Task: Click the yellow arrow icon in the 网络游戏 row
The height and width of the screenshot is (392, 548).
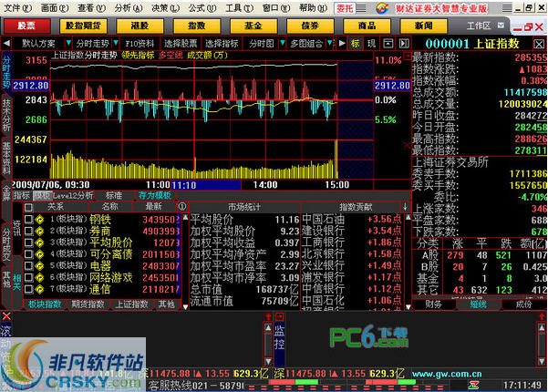Action: [x=39, y=277]
